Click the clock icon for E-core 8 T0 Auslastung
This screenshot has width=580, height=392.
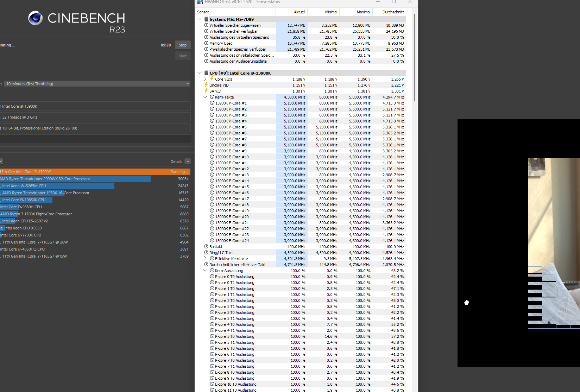[212, 372]
